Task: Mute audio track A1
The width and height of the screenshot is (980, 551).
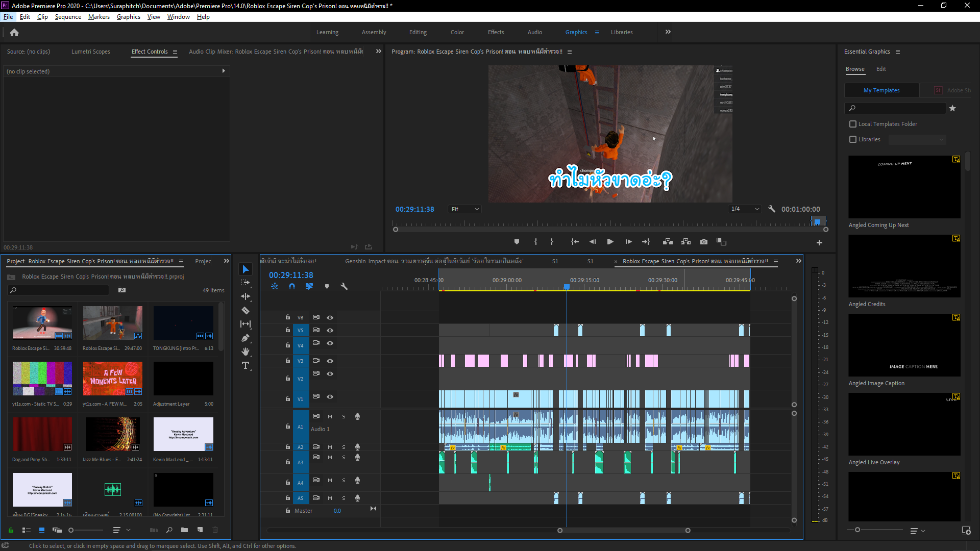Action: 330,417
